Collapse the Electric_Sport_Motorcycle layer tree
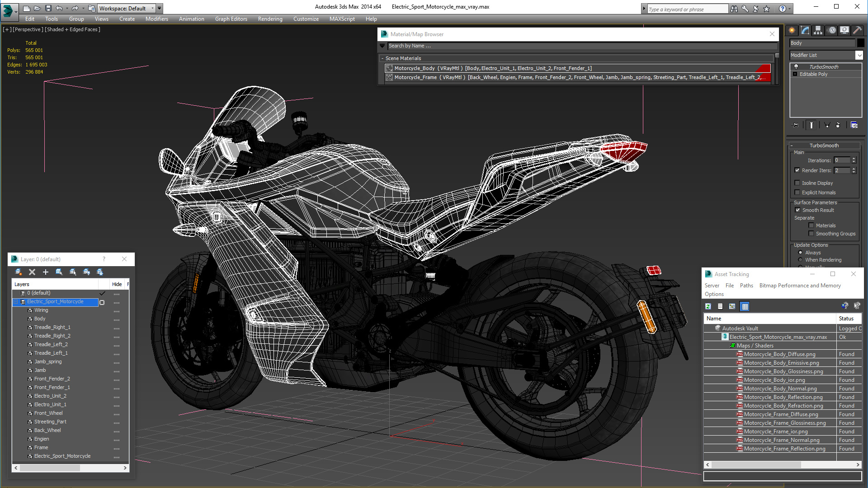The image size is (868, 488). (x=16, y=302)
